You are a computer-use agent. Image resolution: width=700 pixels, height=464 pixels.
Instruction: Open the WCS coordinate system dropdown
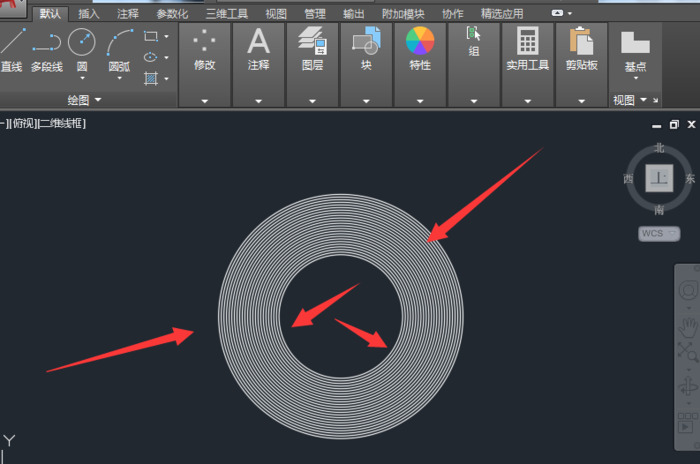tap(658, 233)
